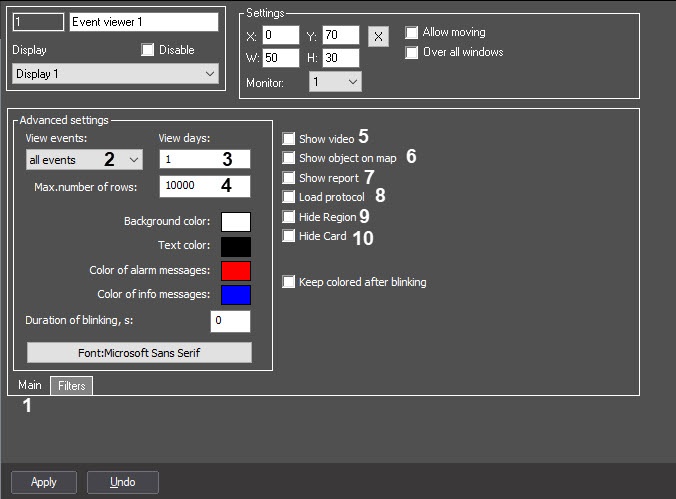Click the Apply button
Image resolution: width=676 pixels, height=499 pixels.
tap(44, 482)
